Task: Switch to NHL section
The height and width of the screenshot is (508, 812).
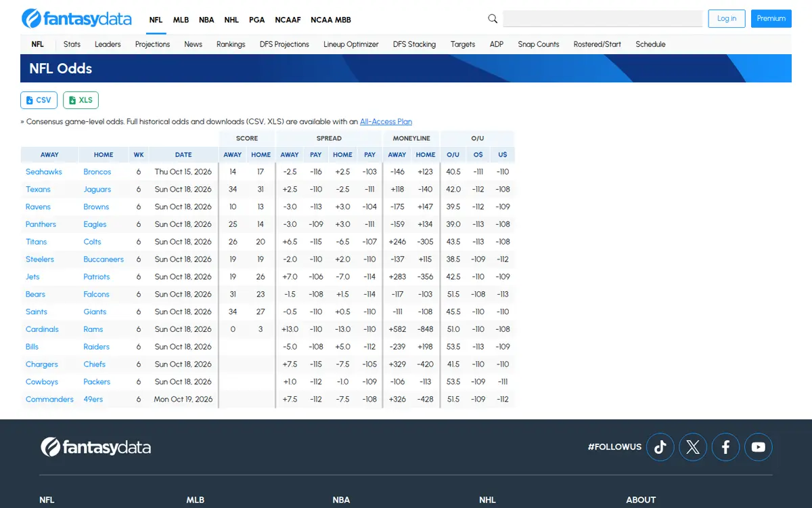Action: point(232,20)
